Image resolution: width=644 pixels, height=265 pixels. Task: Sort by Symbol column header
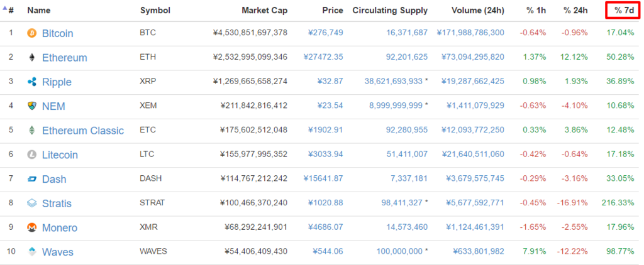tap(155, 11)
